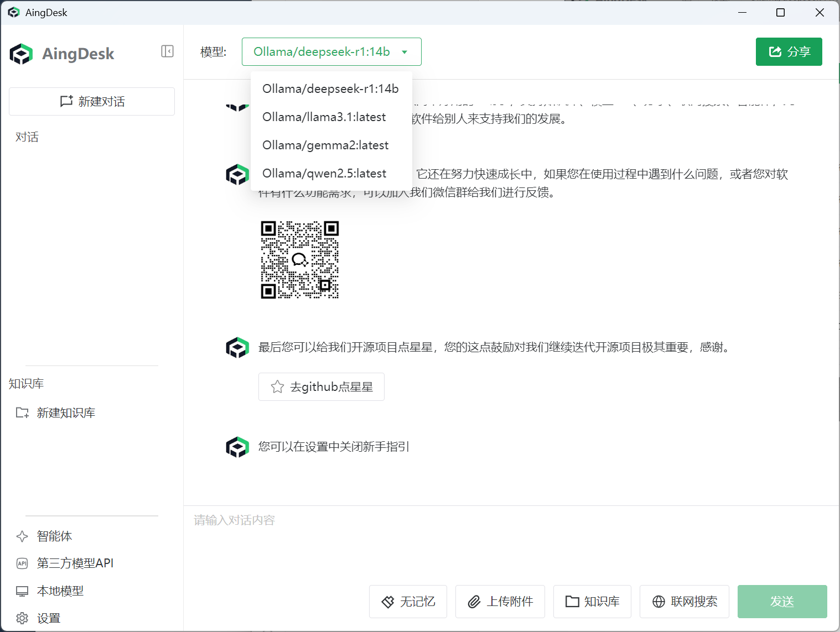
Task: Open 第三方模型API settings
Action: click(65, 563)
